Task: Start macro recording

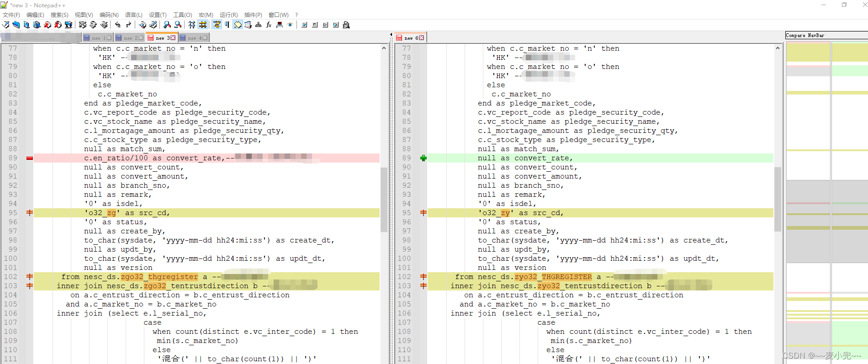Action: pos(304,25)
